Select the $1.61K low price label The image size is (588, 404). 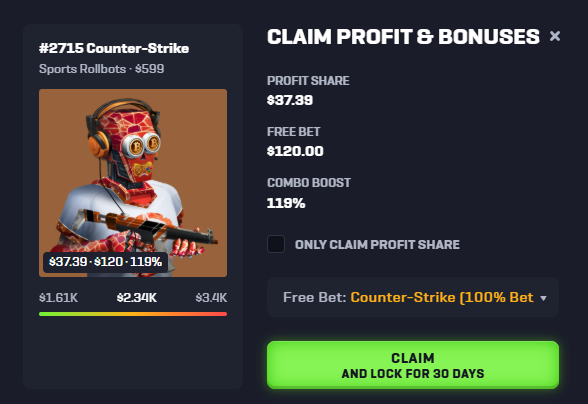(58, 298)
